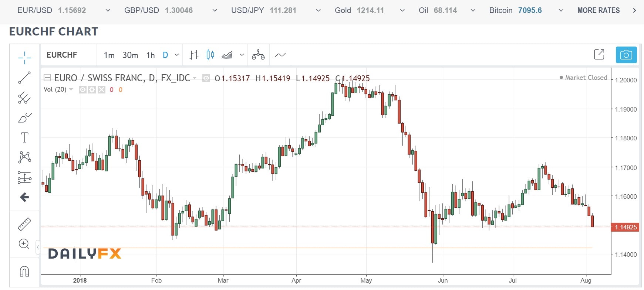
Task: Open the ruler measure tool
Action: point(24,224)
